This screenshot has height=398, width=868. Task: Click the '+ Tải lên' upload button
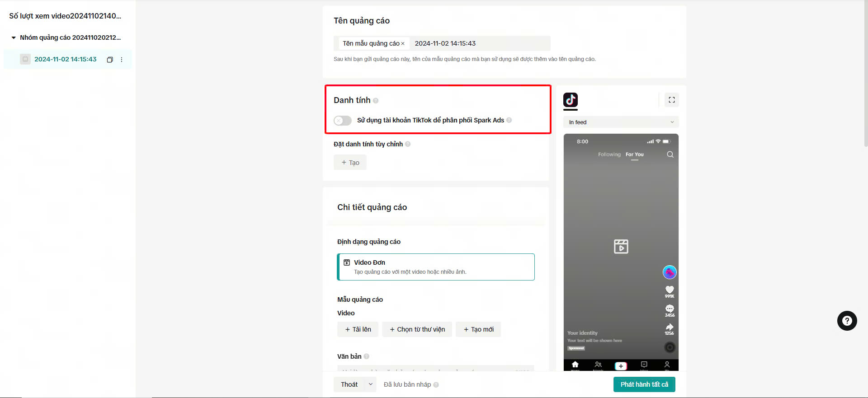(x=358, y=329)
